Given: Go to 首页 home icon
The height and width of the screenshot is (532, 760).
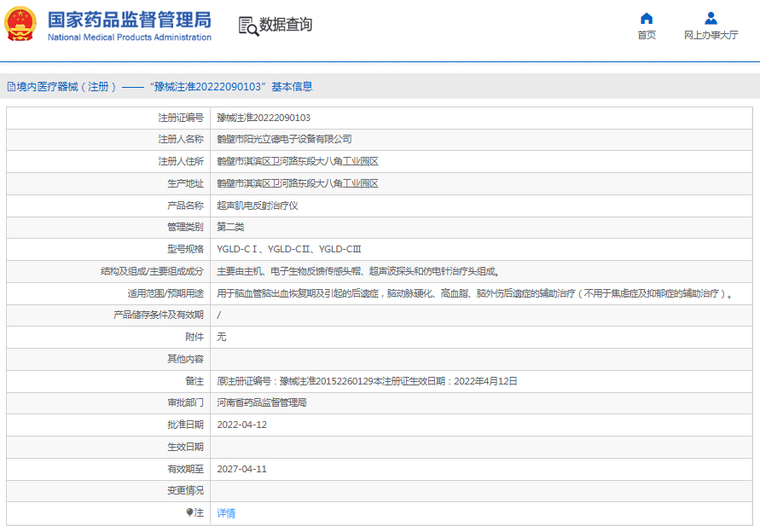Looking at the screenshot, I should coord(647,19).
